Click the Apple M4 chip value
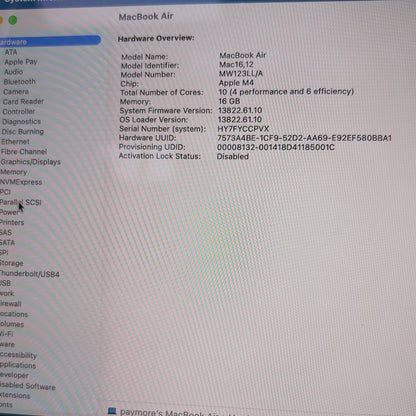This screenshot has height=416, width=416. click(236, 83)
